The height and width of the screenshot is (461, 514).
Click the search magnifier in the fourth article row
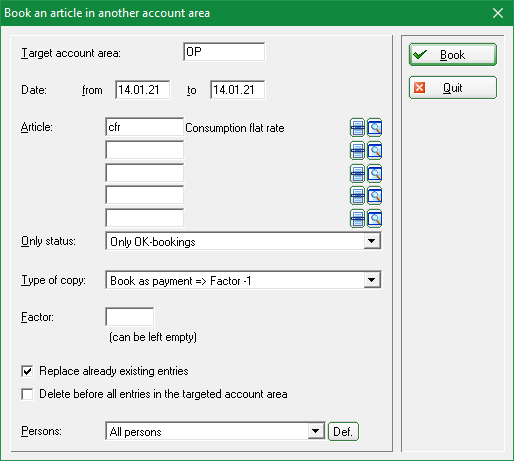[375, 196]
